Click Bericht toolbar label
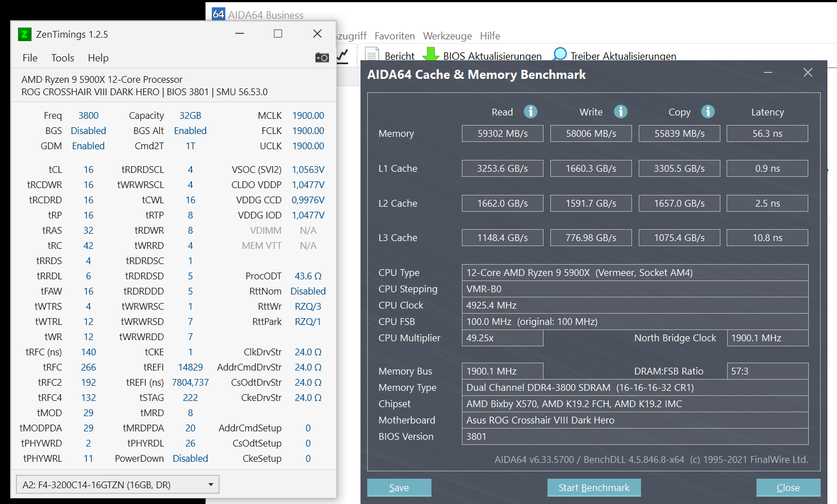The width and height of the screenshot is (837, 504). click(x=399, y=56)
